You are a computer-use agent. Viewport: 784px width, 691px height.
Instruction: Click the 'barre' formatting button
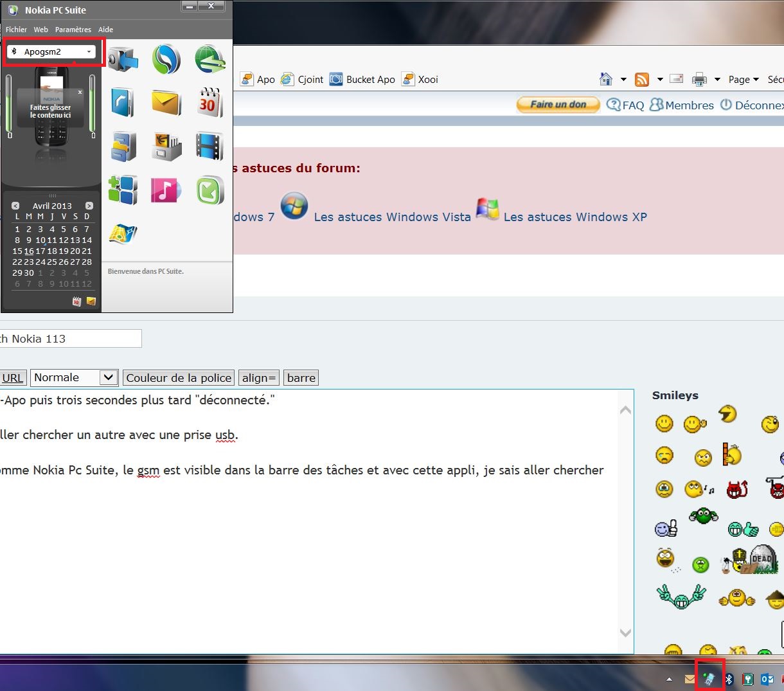click(301, 378)
